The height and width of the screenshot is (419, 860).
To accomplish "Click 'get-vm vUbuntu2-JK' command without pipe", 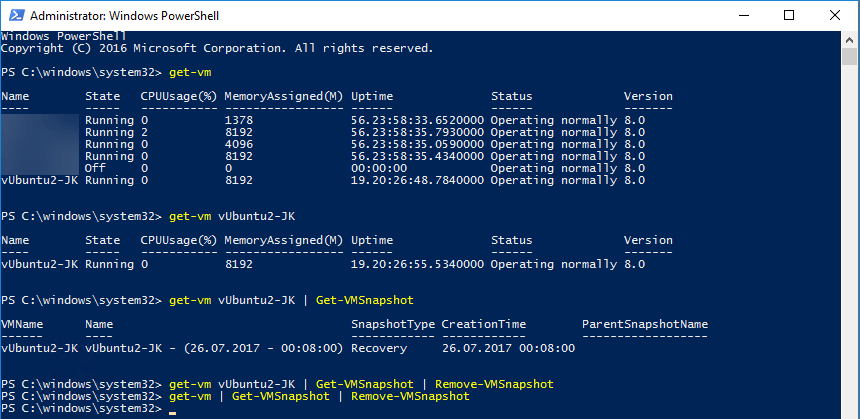I will 232,217.
